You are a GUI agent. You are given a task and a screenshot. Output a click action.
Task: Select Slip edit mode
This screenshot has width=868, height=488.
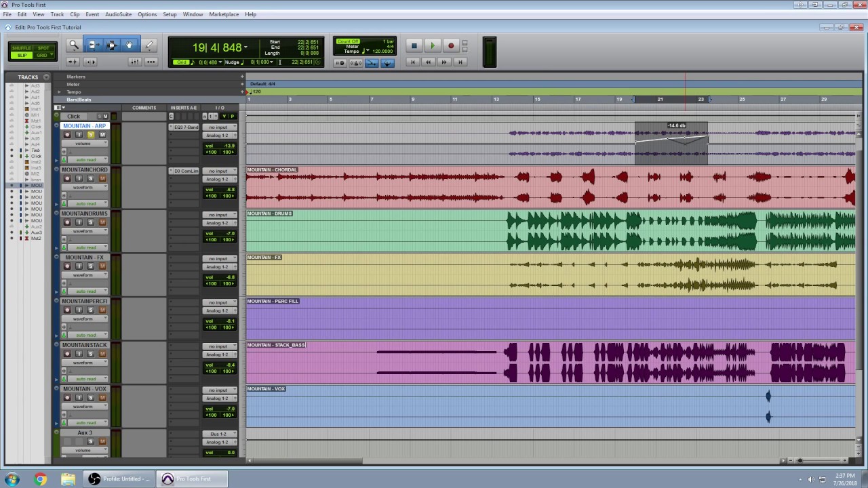point(22,55)
